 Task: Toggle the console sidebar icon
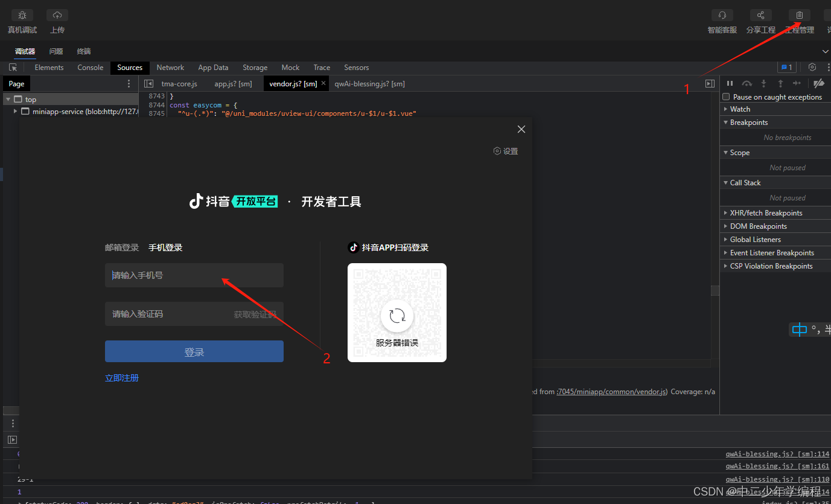click(12, 440)
